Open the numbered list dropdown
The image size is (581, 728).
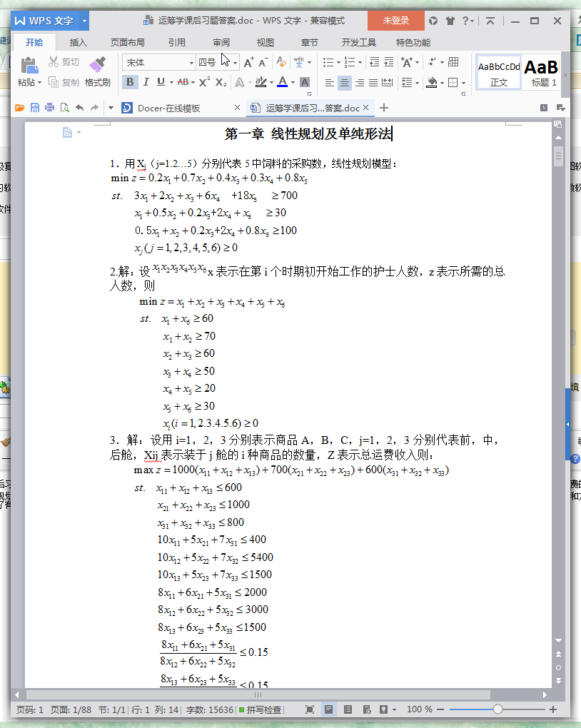point(360,63)
